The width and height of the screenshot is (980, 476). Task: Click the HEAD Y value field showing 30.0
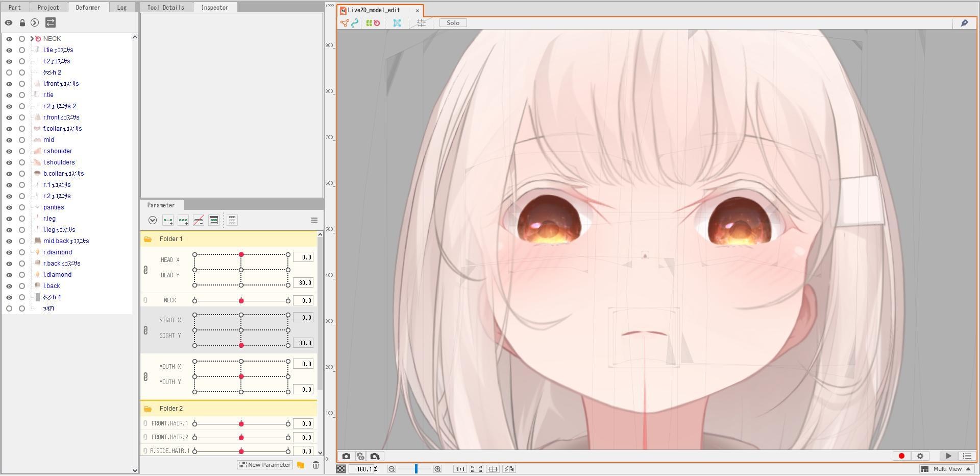[303, 283]
